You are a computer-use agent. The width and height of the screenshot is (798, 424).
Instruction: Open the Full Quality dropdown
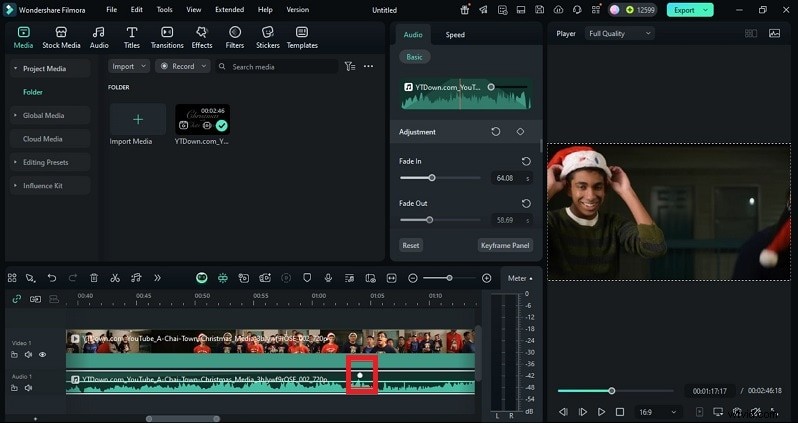coord(619,34)
